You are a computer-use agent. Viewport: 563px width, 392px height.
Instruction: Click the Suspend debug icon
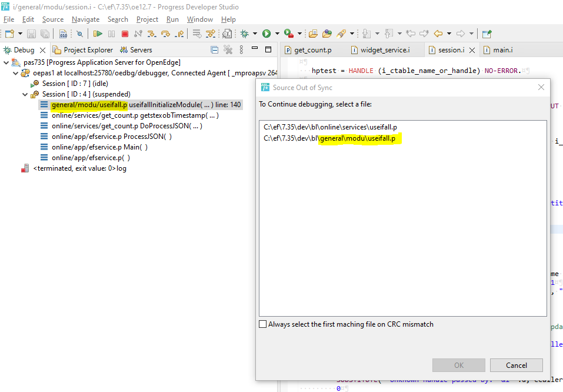click(111, 34)
